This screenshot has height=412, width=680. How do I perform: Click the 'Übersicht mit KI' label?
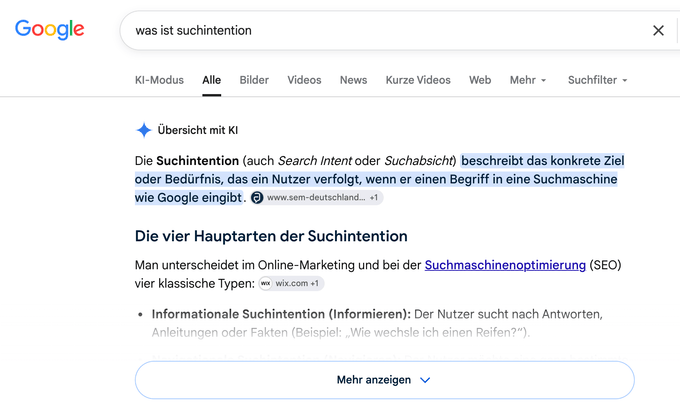[198, 130]
